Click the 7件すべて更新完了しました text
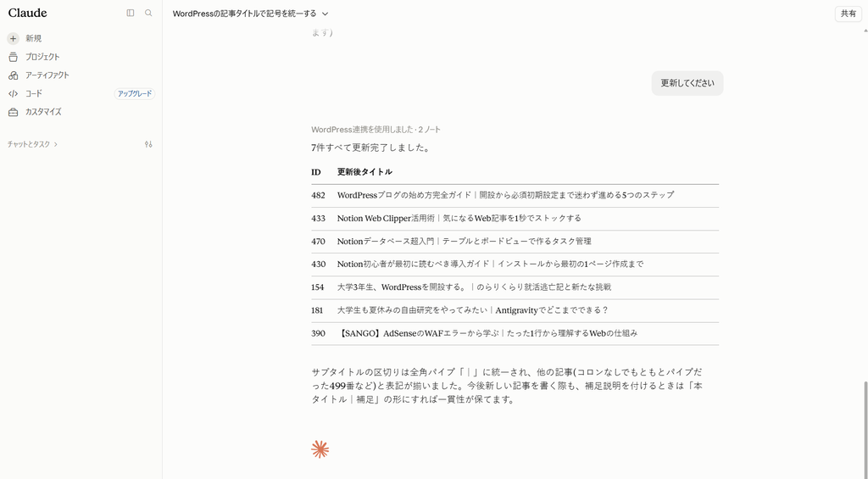The height and width of the screenshot is (479, 868). pyautogui.click(x=371, y=148)
